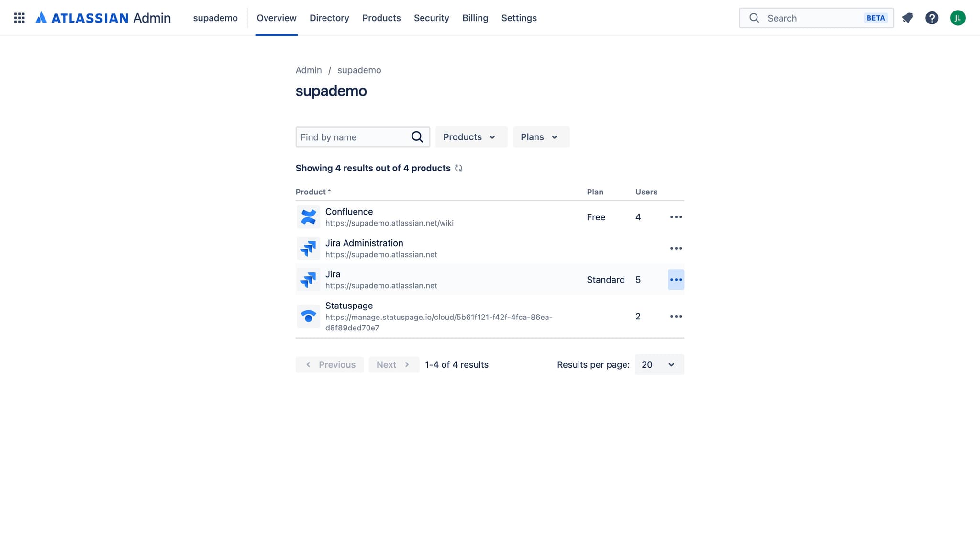
Task: Click the Admin breadcrumb link
Action: [x=308, y=70]
